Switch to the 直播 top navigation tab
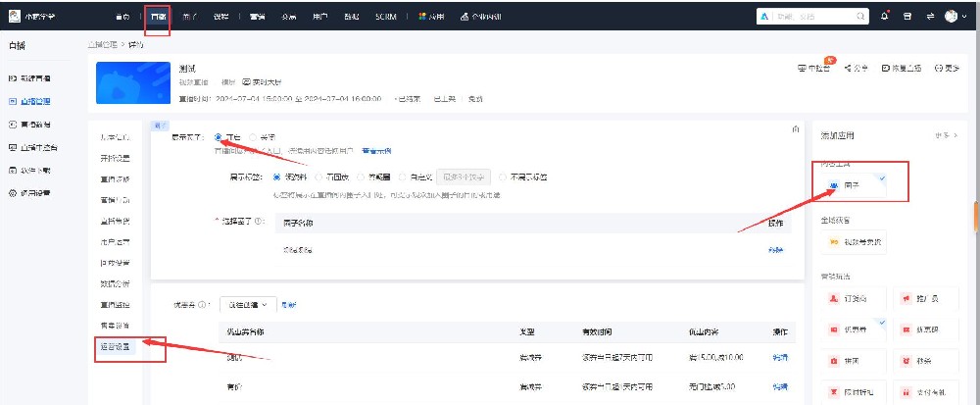Image resolution: width=980 pixels, height=405 pixels. (x=158, y=17)
